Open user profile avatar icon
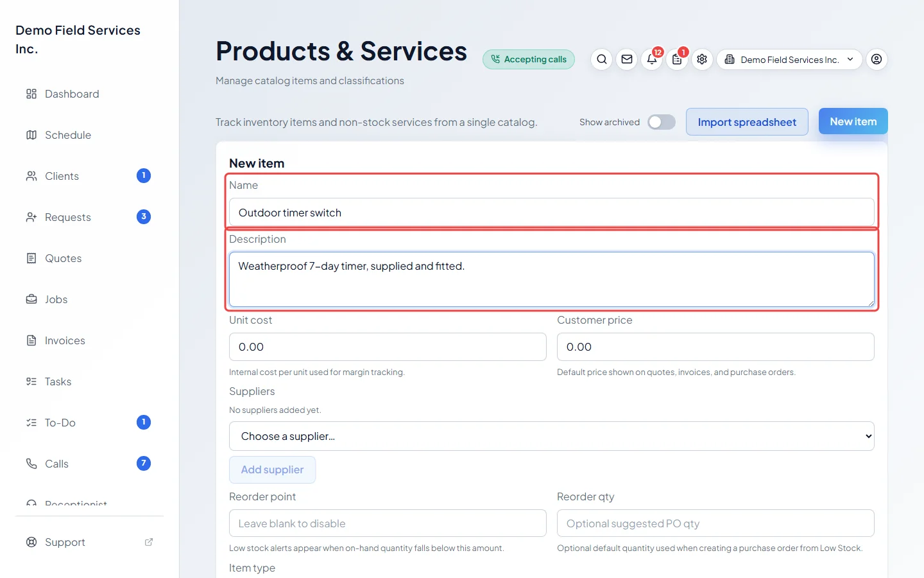This screenshot has width=924, height=578. click(x=877, y=60)
